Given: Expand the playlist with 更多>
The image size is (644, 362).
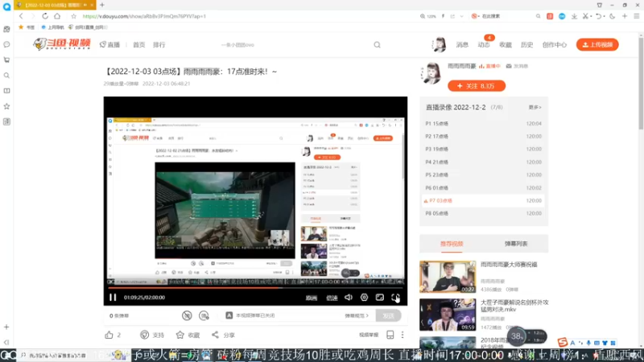Looking at the screenshot, I should pyautogui.click(x=535, y=107).
